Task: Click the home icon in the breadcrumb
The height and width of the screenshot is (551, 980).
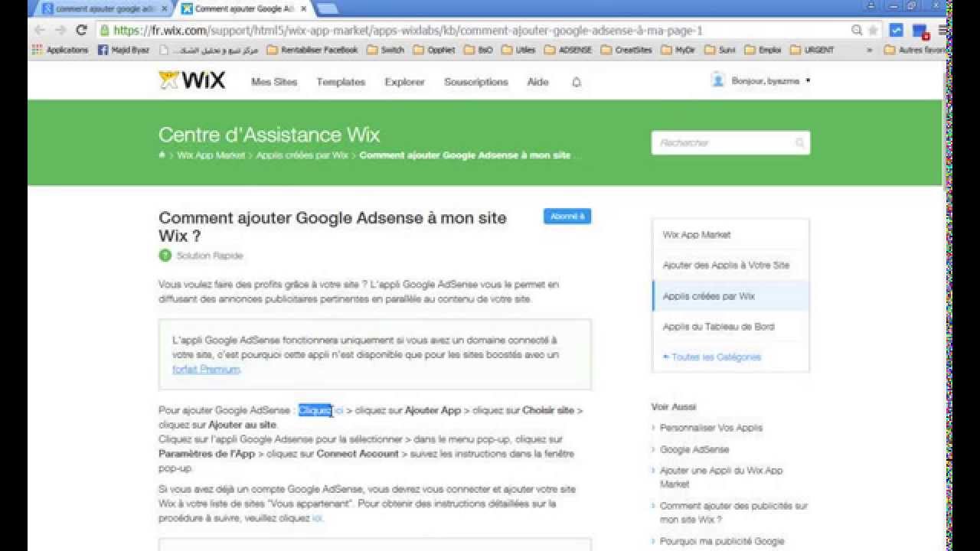Action: tap(162, 155)
